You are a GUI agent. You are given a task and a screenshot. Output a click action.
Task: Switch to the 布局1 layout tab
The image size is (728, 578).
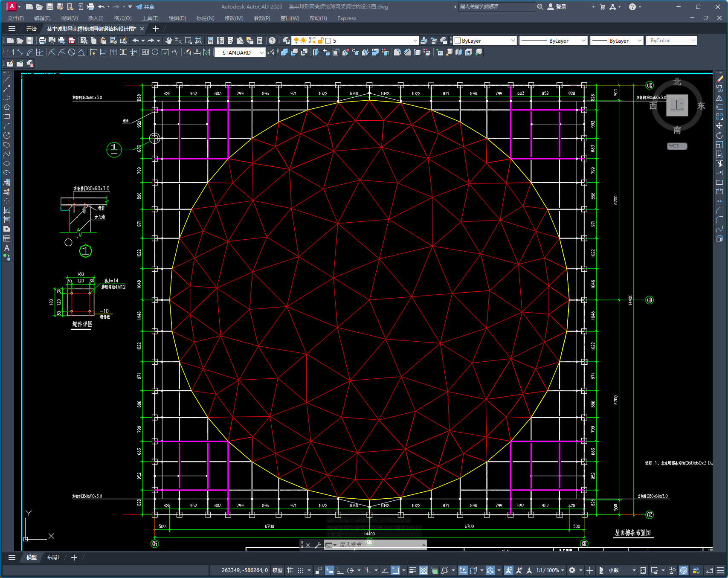pyautogui.click(x=53, y=558)
